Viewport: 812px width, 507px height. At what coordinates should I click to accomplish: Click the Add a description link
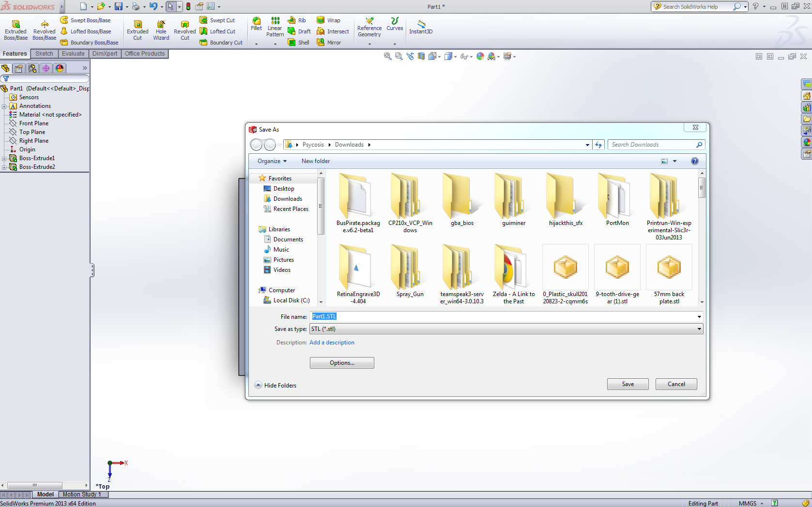[x=332, y=343]
